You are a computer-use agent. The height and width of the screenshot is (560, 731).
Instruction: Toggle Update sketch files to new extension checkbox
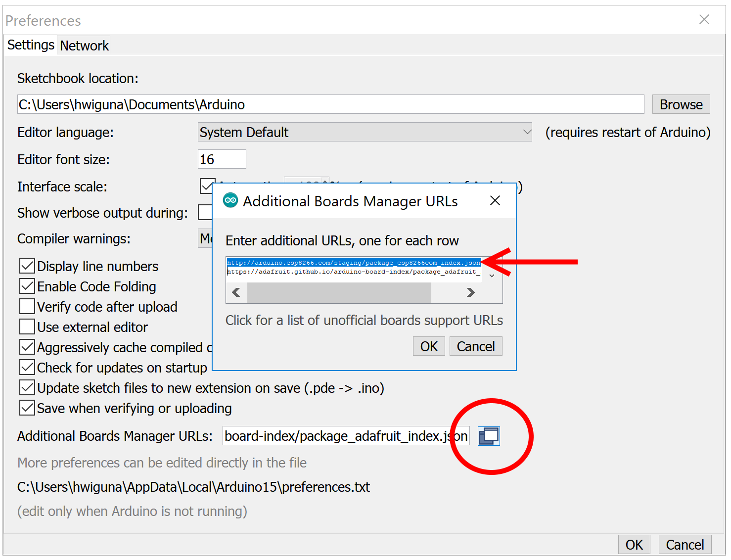tap(27, 388)
